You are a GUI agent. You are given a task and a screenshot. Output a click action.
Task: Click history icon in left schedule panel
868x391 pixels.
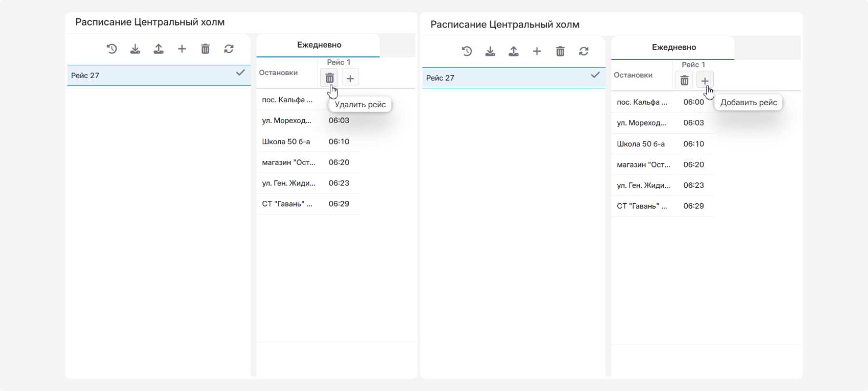(112, 49)
